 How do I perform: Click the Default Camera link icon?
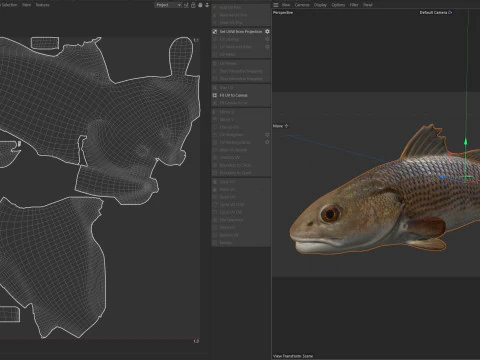[x=450, y=12]
